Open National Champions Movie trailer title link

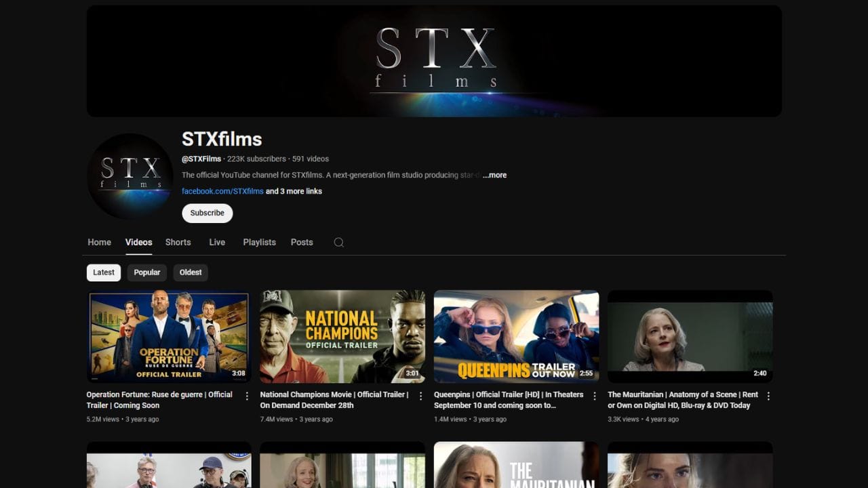coord(334,400)
